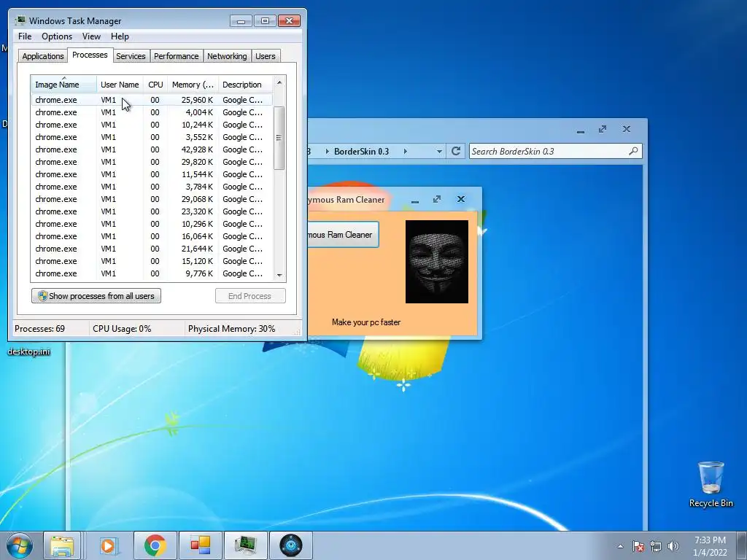
Task: Expand the arrow before BorderSkin 0.3 breadcrumb
Action: point(328,152)
